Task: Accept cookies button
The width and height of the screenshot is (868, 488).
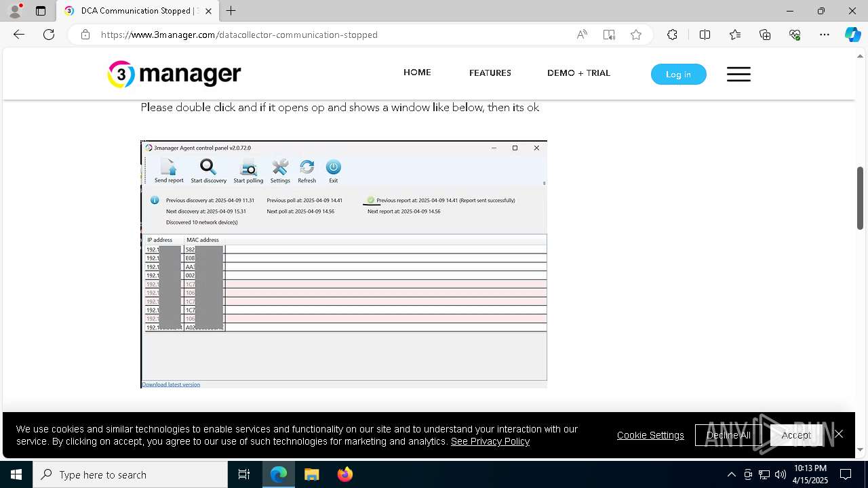Action: click(796, 435)
